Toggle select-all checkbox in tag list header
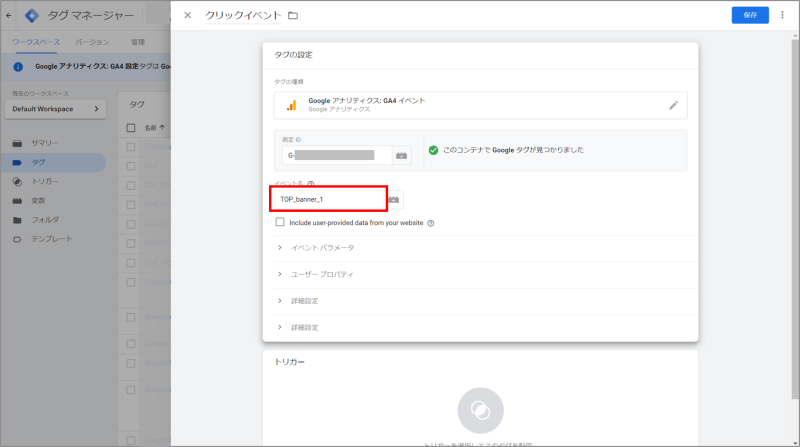Screen dimensions: 800x447 [131, 128]
